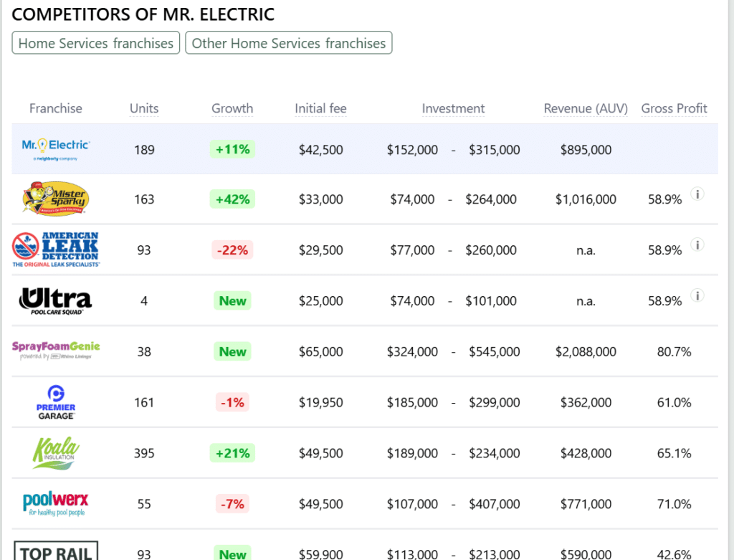
Task: Click the $895,000 revenue value
Action: click(586, 150)
